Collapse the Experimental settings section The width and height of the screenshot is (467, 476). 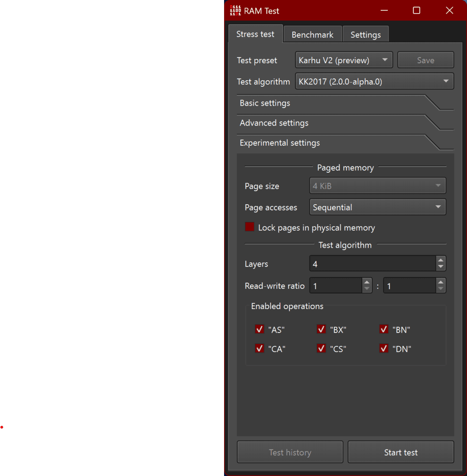tap(345, 142)
